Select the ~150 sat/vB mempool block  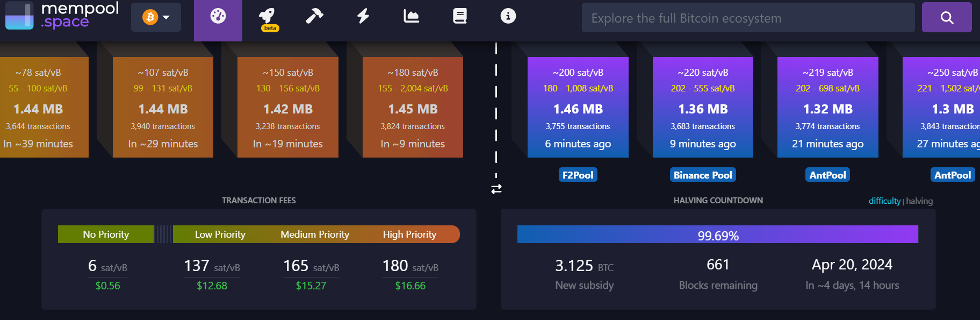pos(288,108)
